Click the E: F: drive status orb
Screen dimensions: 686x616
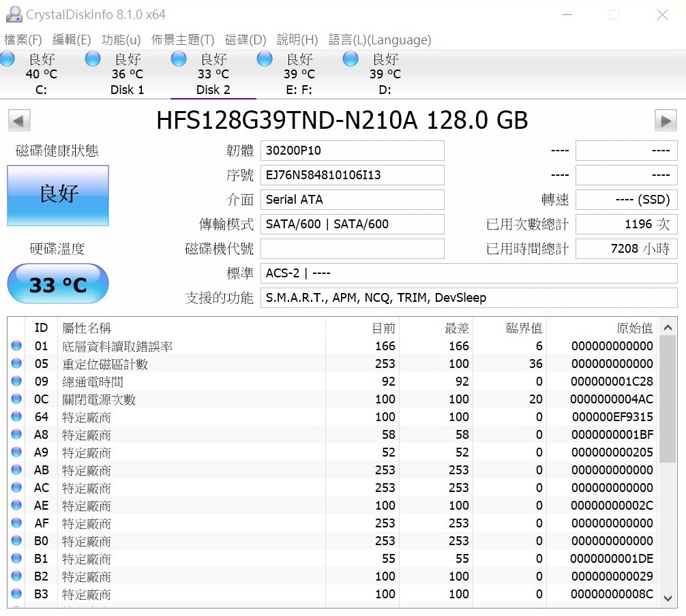265,59
